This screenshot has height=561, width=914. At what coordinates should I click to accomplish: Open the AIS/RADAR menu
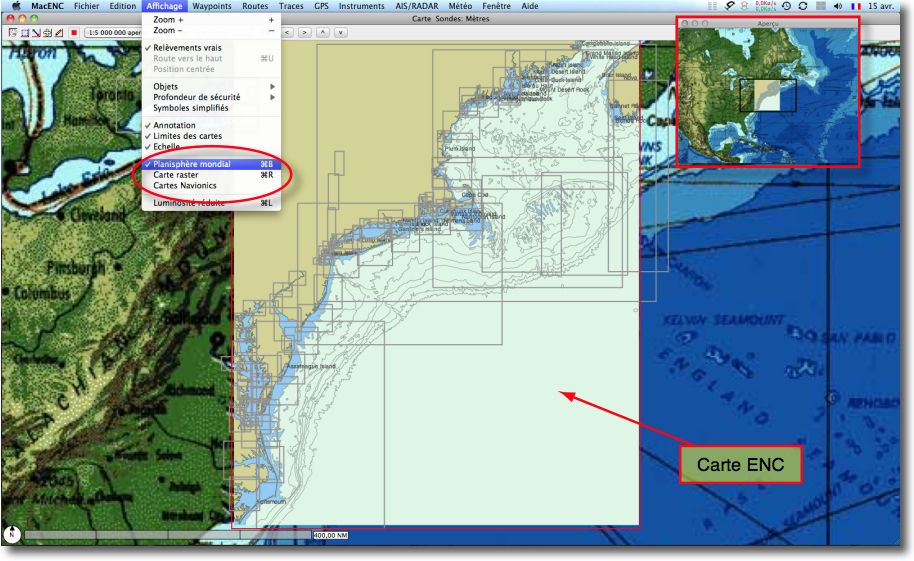[x=417, y=6]
